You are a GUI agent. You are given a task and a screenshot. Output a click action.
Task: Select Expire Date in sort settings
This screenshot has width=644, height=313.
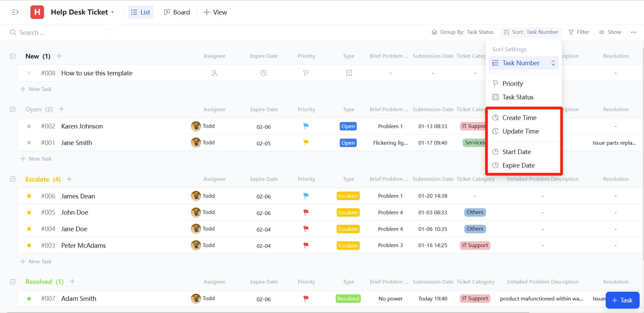tap(518, 165)
